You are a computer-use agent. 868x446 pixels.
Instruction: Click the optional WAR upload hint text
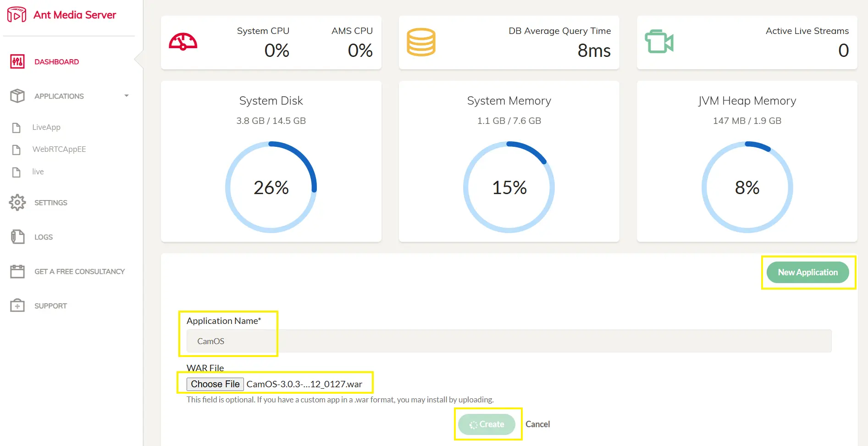pyautogui.click(x=340, y=400)
